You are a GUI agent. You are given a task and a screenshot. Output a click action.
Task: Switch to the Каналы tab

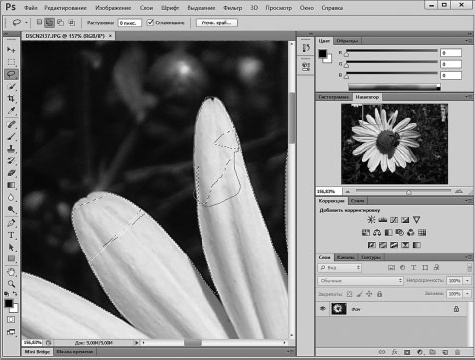pyautogui.click(x=345, y=257)
